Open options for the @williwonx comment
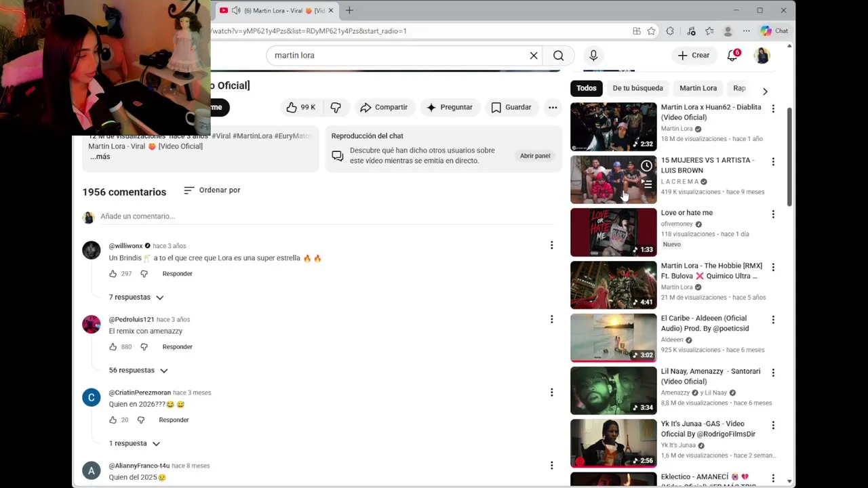The image size is (868, 488). coord(551,245)
